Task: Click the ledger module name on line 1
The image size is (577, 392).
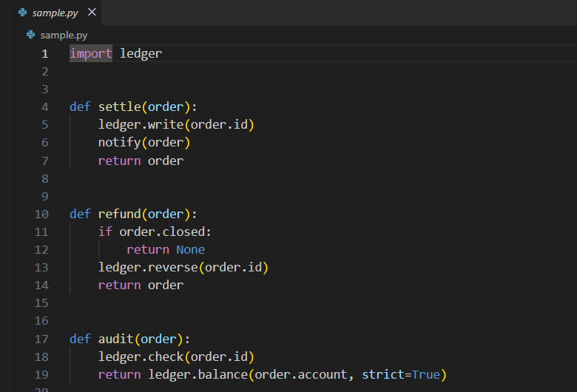Action: [x=141, y=53]
